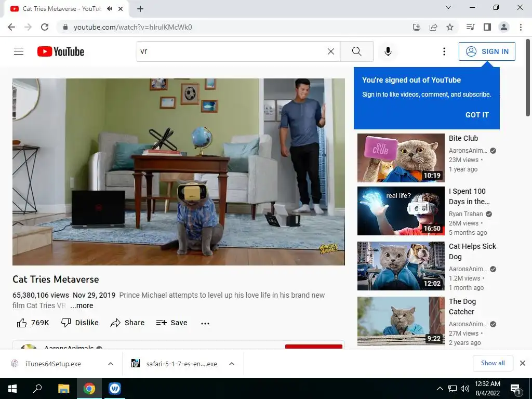
Task: Close the downloads bar
Action: 523,363
